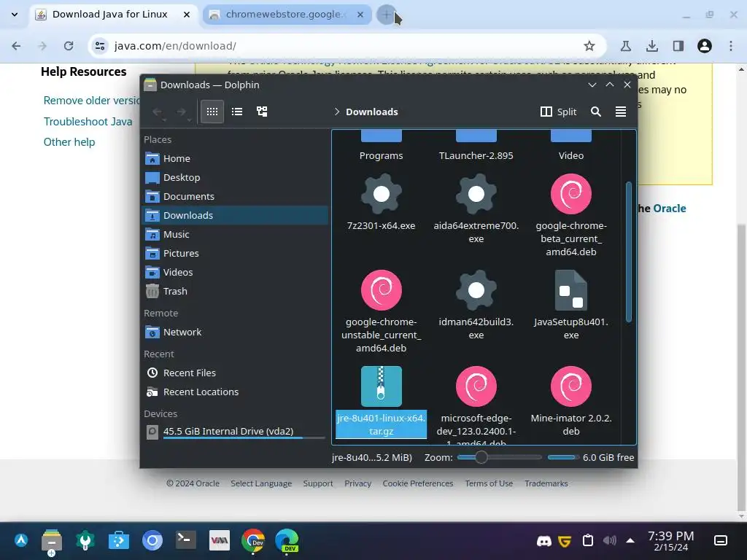747x560 pixels.
Task: Select google-chrome-unstable deb package icon
Action: (x=381, y=290)
